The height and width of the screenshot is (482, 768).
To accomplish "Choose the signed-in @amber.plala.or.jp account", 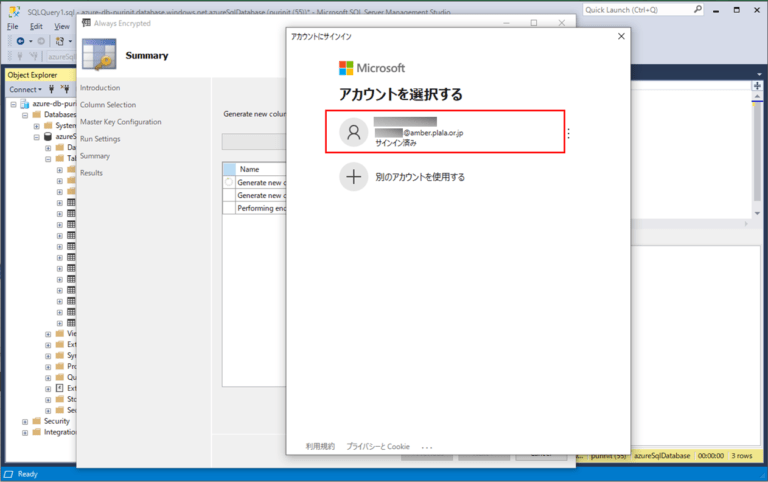I will (445, 132).
